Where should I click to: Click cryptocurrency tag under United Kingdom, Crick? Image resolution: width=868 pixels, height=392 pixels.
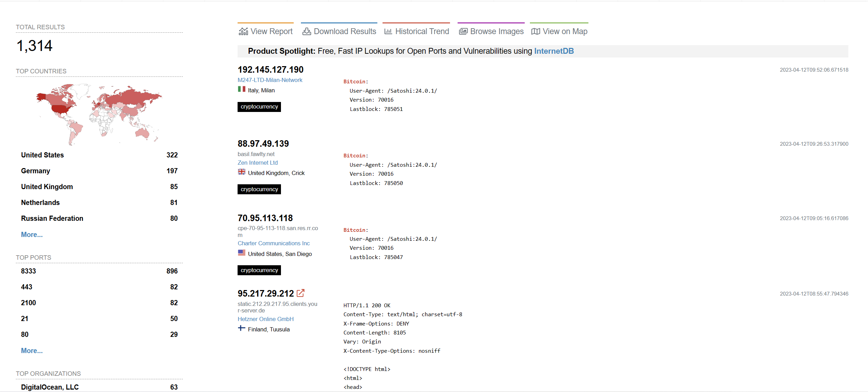click(x=259, y=189)
